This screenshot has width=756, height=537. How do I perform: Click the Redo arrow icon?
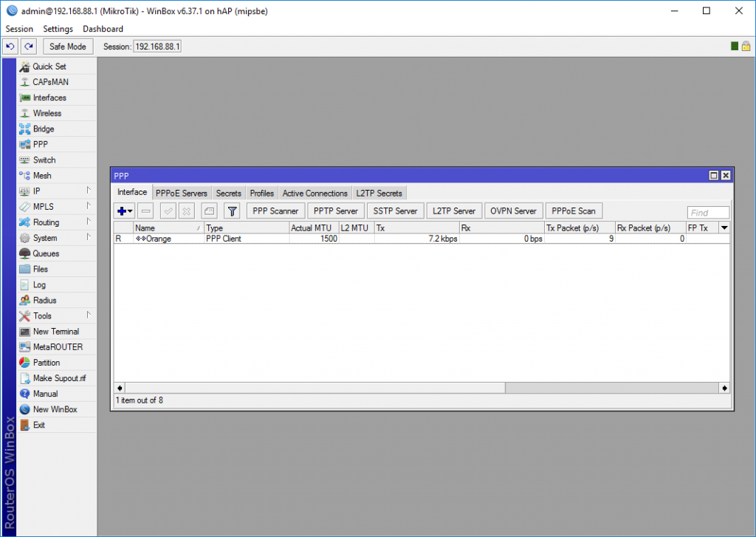point(28,47)
